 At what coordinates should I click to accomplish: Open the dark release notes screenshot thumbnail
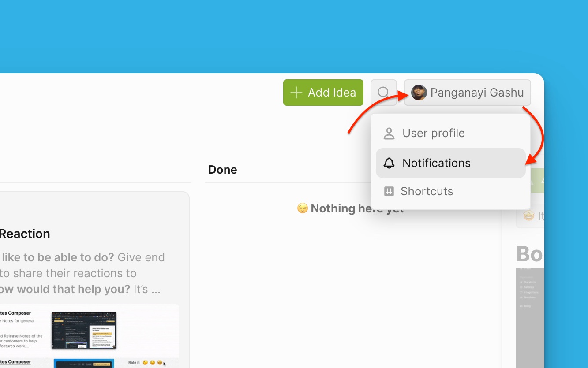pos(84,330)
